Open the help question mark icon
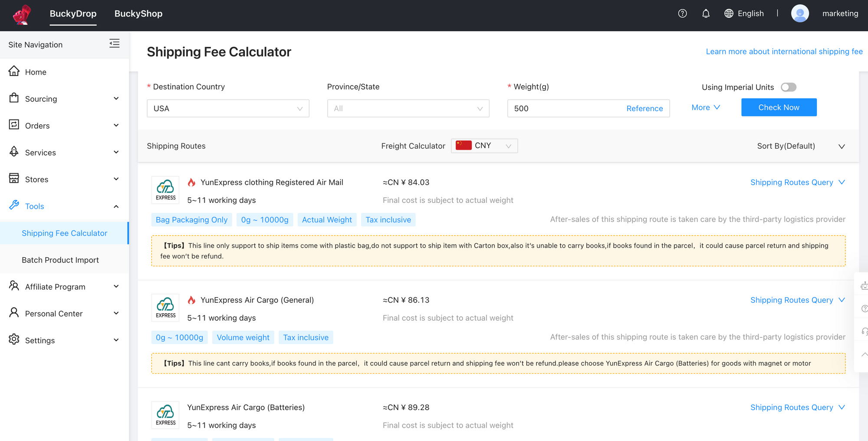Screen dimensions: 868x441 point(682,13)
